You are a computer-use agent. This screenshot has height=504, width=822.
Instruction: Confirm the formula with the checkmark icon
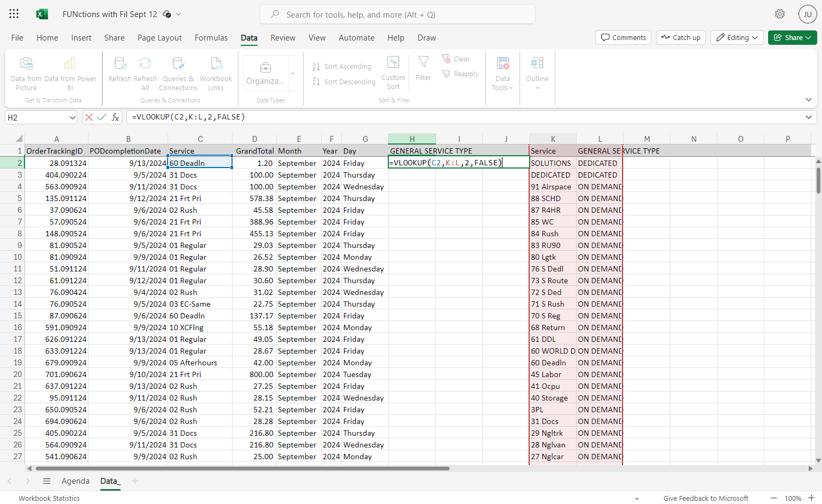point(101,117)
